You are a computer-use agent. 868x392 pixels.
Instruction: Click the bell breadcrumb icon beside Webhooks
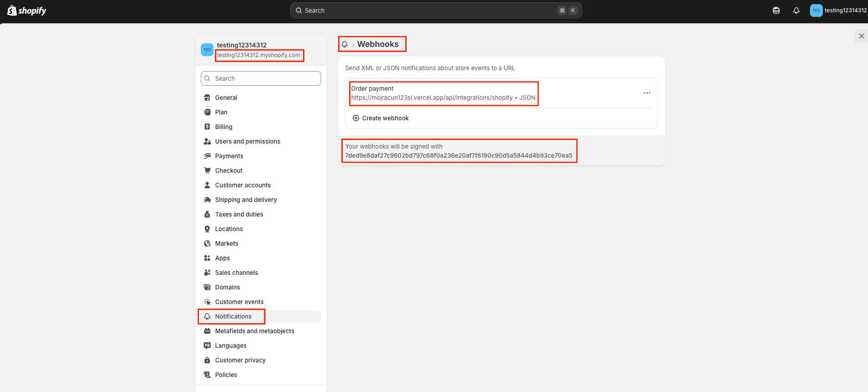345,44
